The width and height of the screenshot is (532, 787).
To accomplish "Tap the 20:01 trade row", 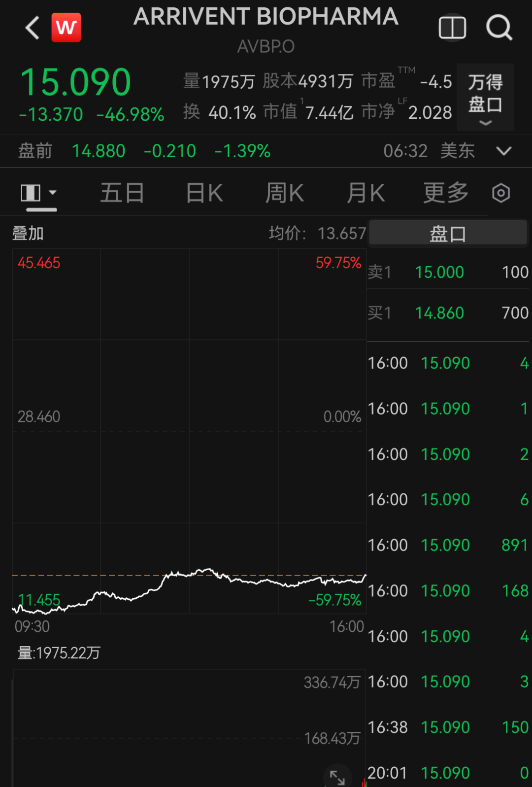I will 448,773.
